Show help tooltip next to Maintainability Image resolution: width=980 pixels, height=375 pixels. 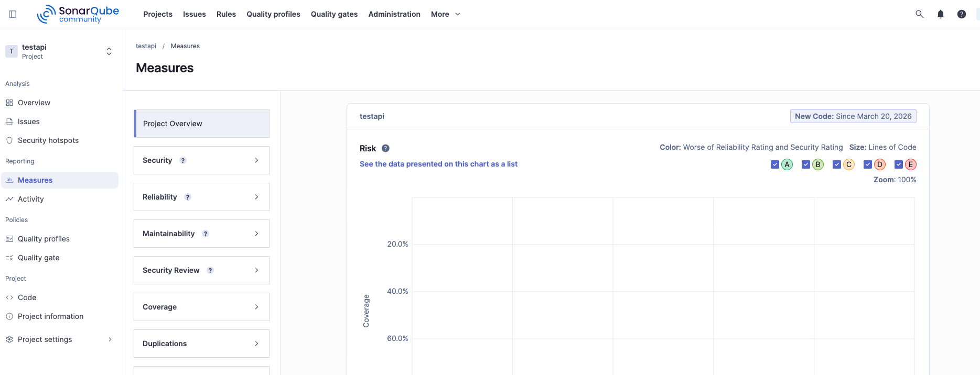tap(206, 234)
